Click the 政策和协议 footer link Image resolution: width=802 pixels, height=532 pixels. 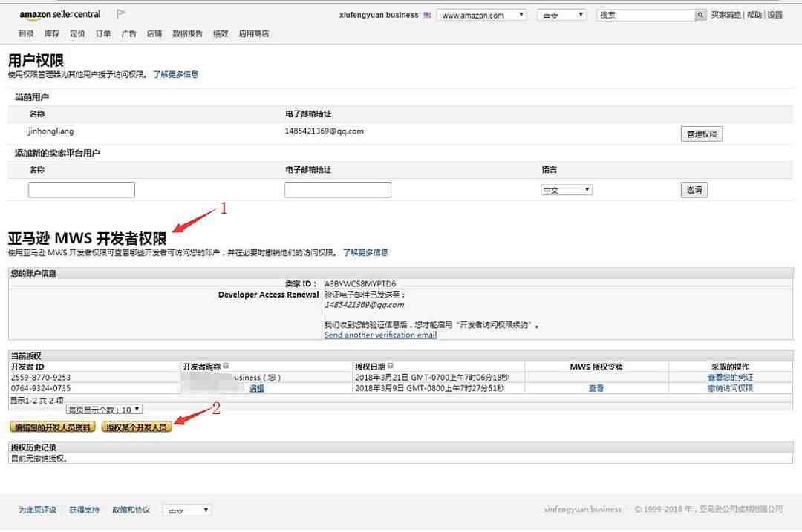click(131, 510)
